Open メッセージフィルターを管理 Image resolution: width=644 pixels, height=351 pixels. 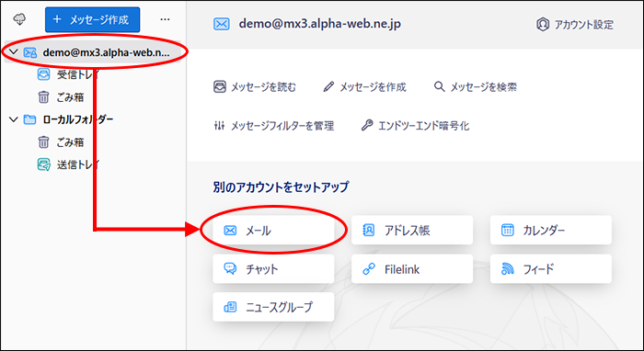(274, 126)
